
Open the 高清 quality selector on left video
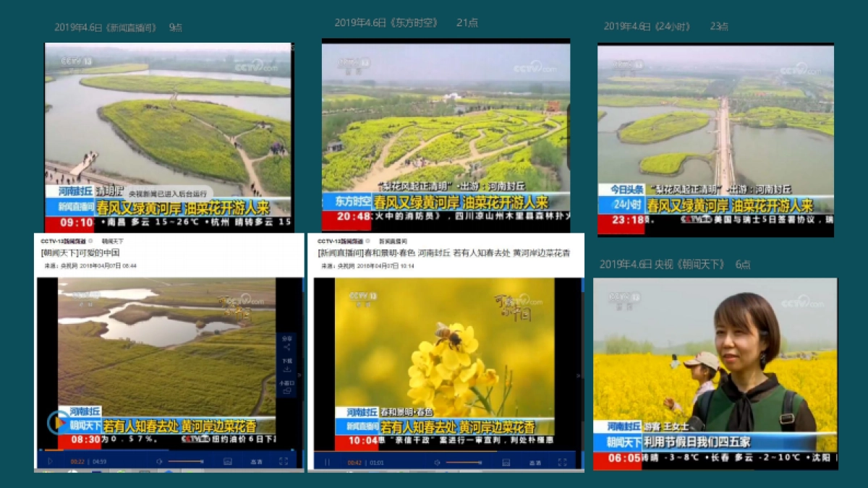pos(256,461)
